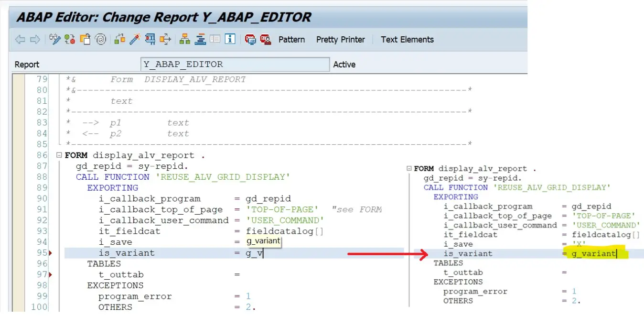Screen dimensions: 644x316
Task: Click line number 88 in the gutter
Action: coord(42,177)
